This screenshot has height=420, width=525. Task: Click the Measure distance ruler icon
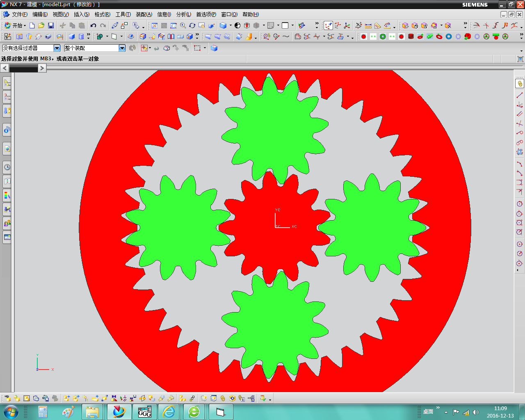point(368,25)
